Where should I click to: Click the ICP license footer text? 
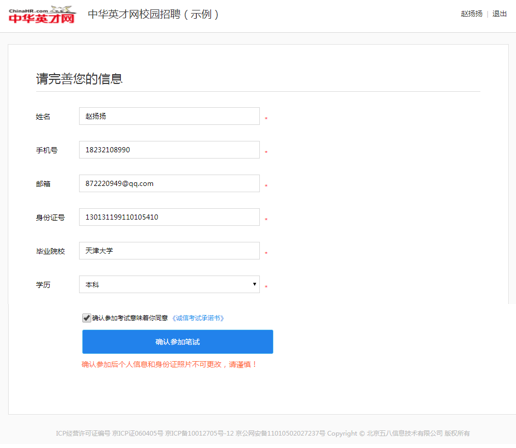263,433
